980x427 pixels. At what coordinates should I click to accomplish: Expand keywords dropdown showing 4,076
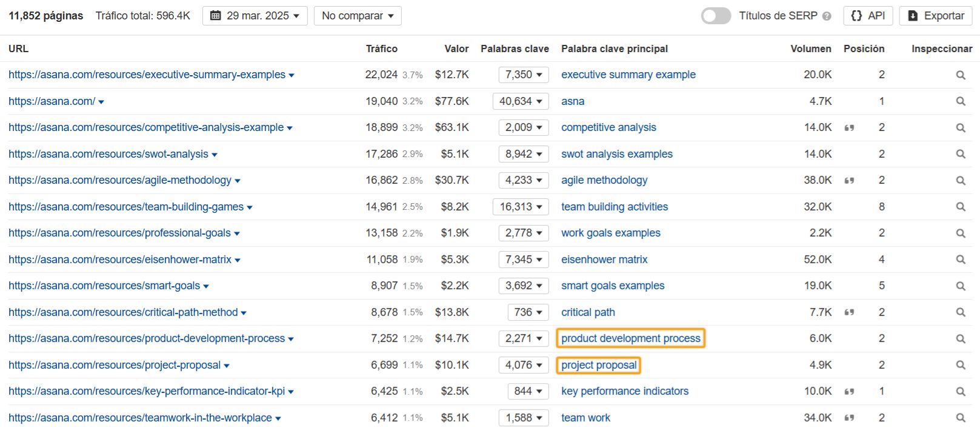[x=524, y=365]
